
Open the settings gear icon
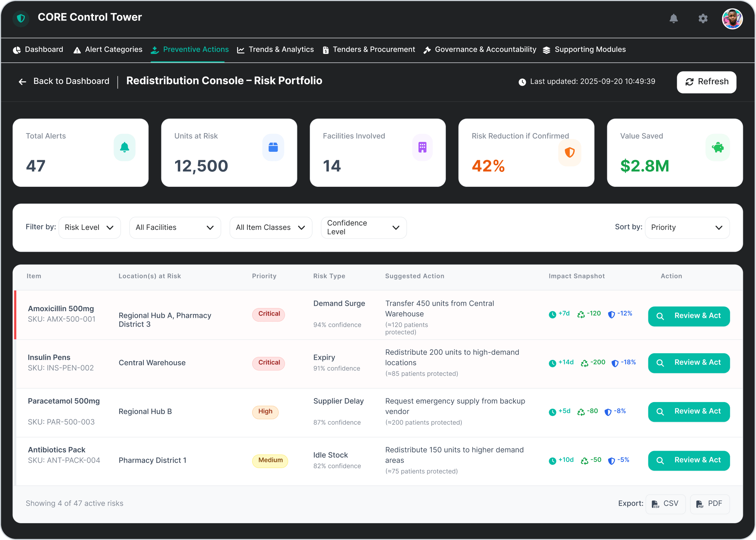[x=702, y=19]
